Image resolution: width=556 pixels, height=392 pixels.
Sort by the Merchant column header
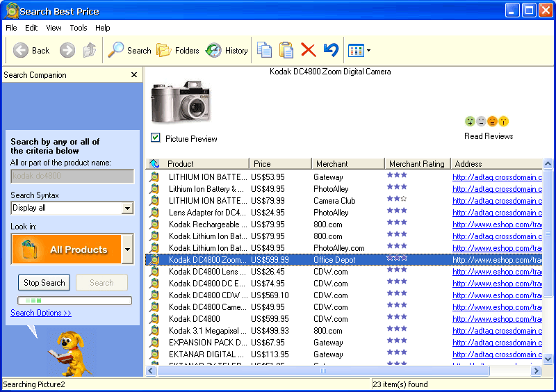pos(348,163)
